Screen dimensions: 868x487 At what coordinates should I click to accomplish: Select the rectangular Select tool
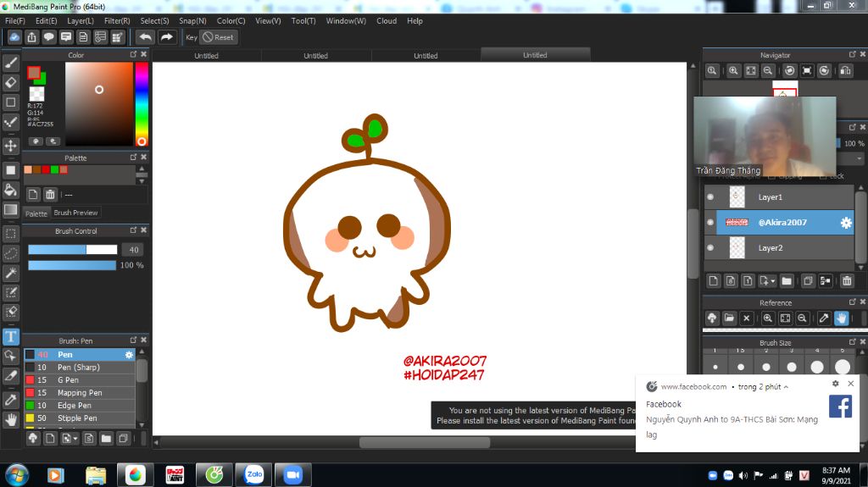[x=10, y=234]
